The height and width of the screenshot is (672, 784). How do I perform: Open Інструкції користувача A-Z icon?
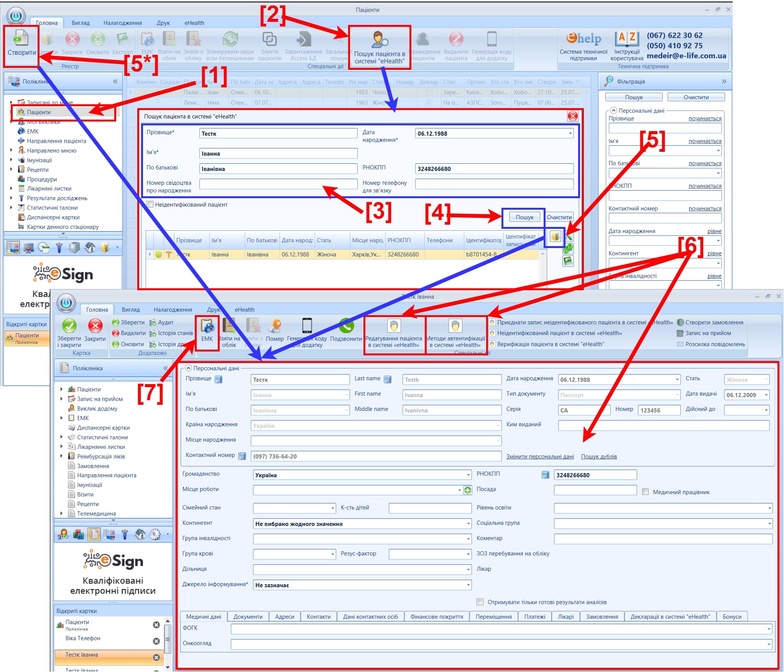pos(627,46)
